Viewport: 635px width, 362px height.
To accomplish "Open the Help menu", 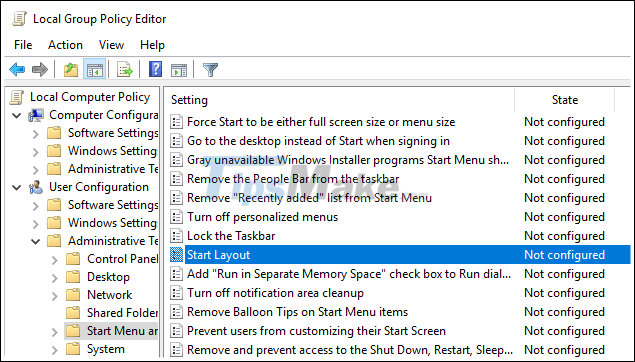I will click(x=152, y=45).
